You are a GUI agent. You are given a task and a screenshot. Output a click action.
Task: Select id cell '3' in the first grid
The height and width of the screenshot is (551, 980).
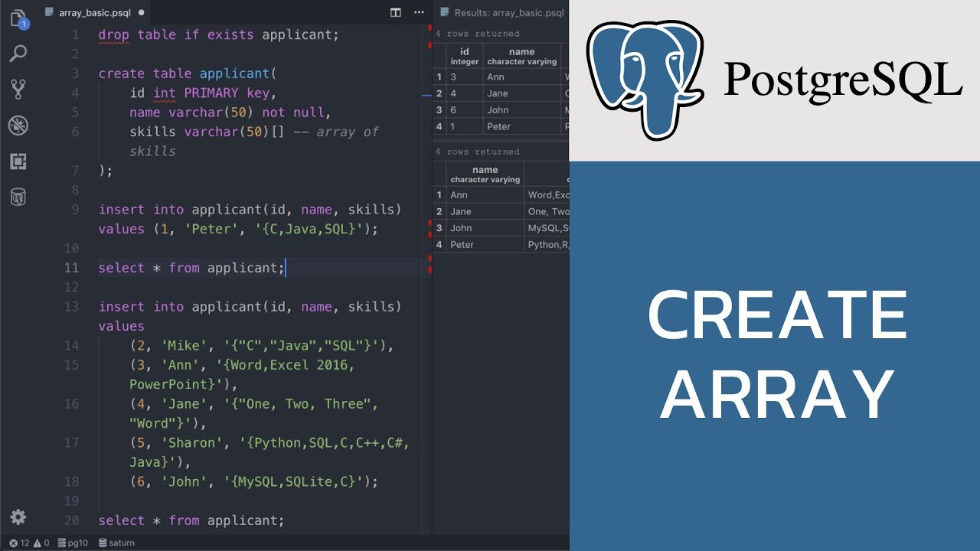tap(464, 77)
